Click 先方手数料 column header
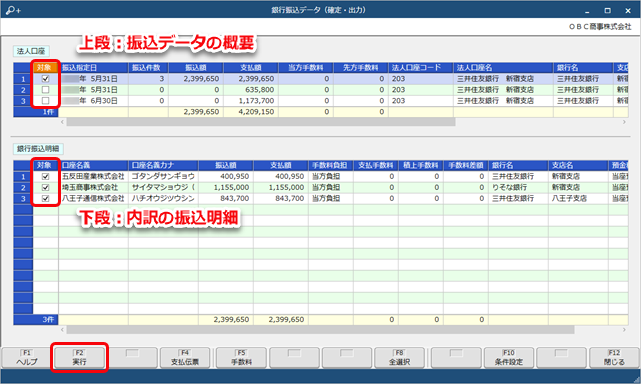This screenshot has height=384, width=641. click(361, 67)
